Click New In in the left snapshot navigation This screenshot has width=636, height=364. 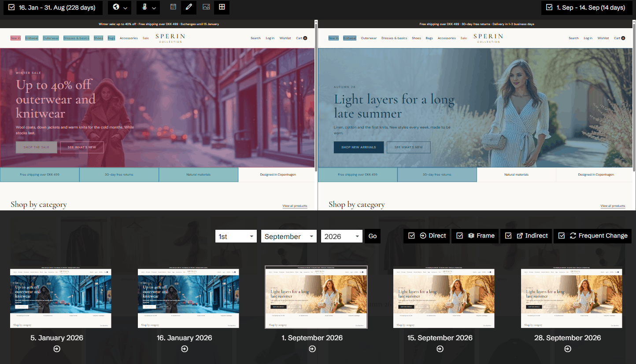[x=15, y=38]
